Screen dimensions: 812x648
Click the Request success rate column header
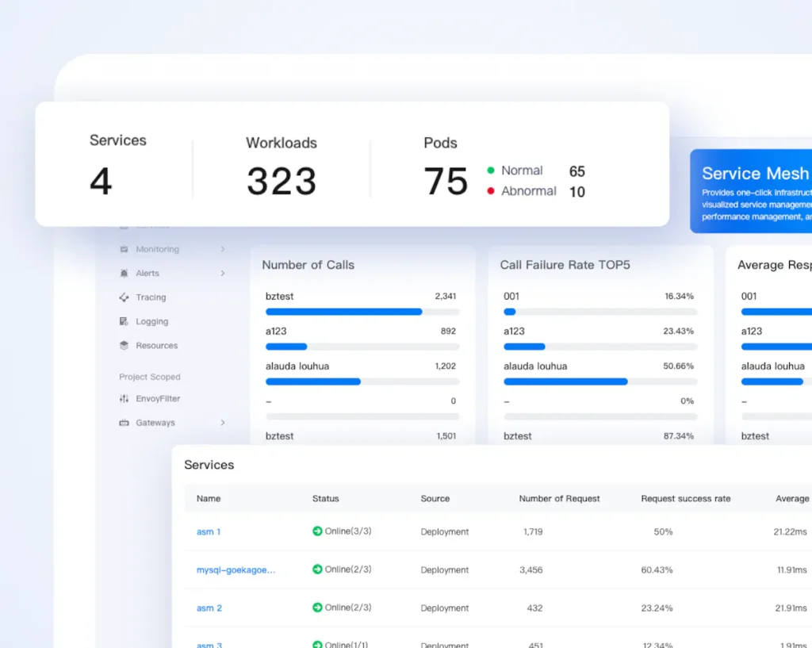(x=685, y=499)
